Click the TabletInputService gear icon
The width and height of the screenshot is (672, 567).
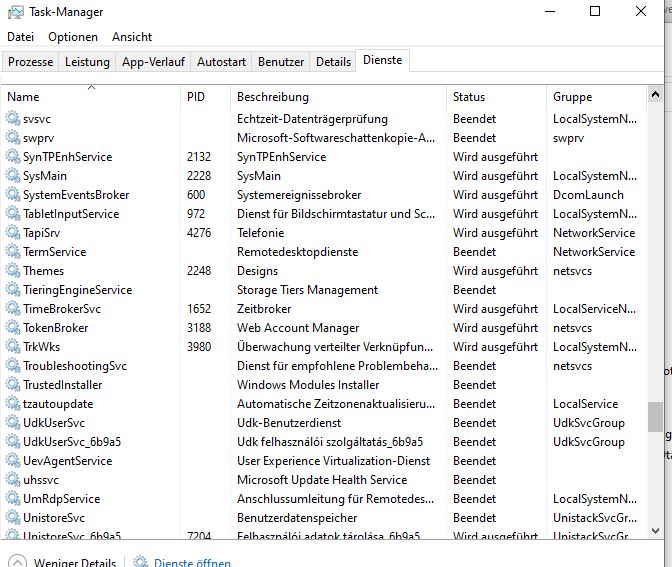coord(13,214)
